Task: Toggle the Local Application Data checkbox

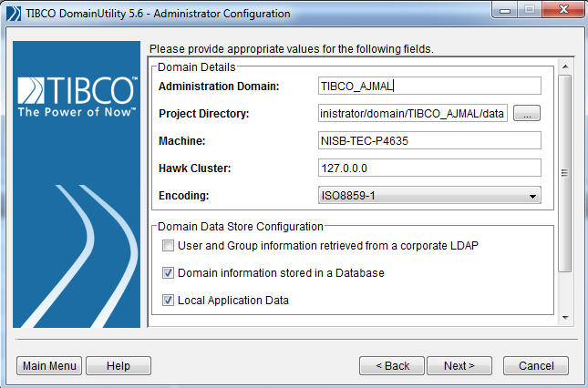Action: [168, 301]
